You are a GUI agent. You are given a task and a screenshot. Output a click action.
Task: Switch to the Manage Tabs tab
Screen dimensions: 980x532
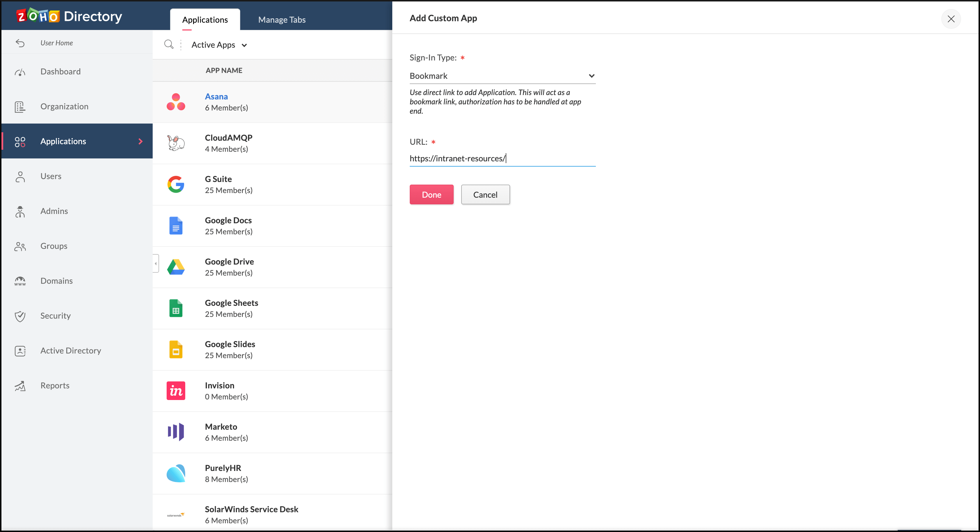281,20
